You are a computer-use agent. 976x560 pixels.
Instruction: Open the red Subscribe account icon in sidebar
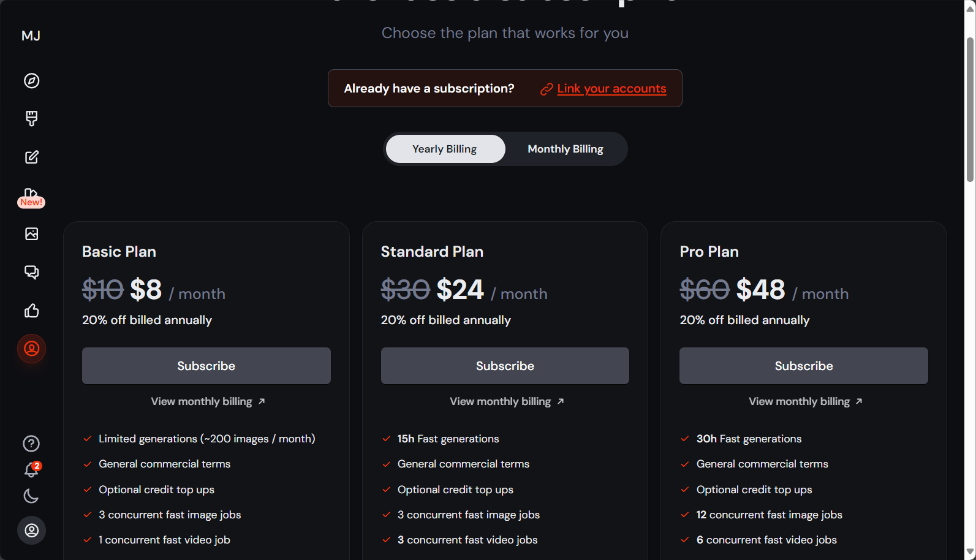coord(31,349)
